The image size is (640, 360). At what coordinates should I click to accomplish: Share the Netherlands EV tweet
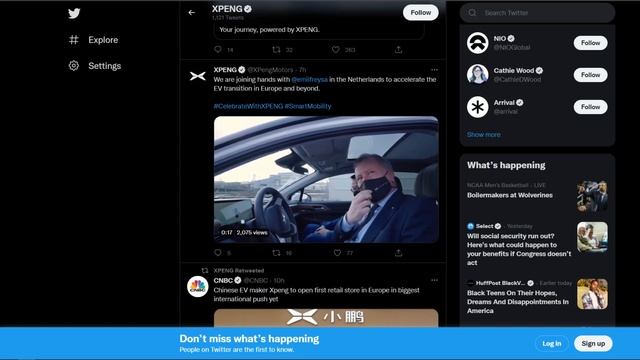coord(398,253)
